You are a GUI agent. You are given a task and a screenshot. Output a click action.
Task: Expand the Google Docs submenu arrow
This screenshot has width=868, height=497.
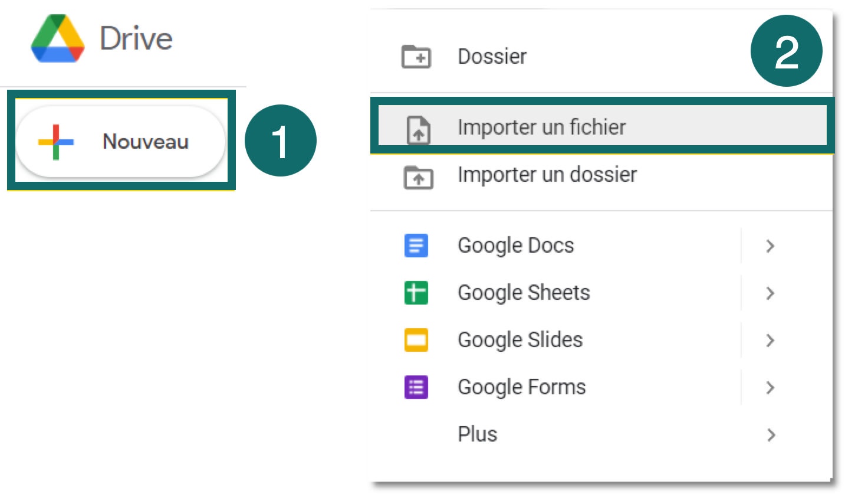[770, 246]
